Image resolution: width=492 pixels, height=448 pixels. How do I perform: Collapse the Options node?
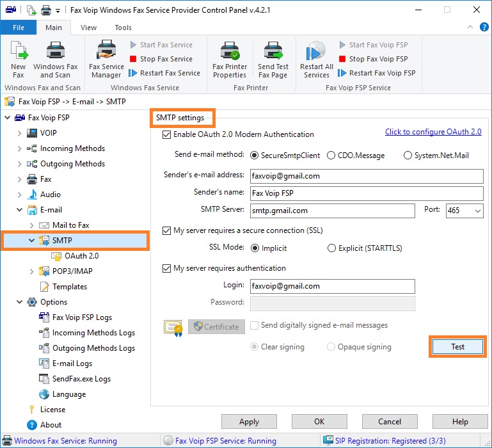point(19,302)
